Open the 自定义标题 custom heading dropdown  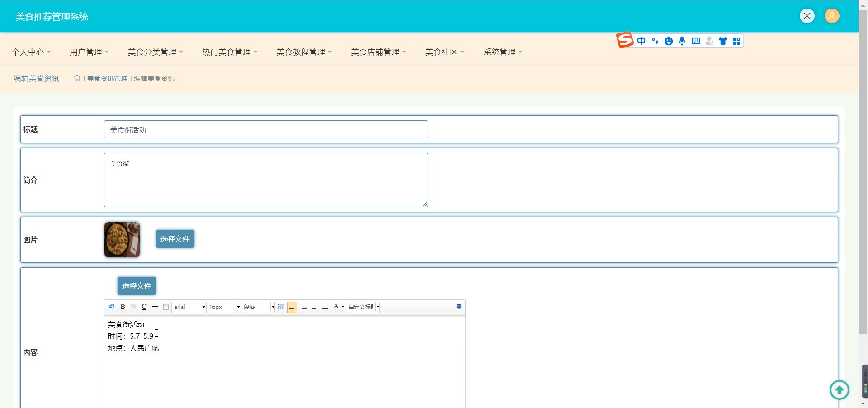363,307
